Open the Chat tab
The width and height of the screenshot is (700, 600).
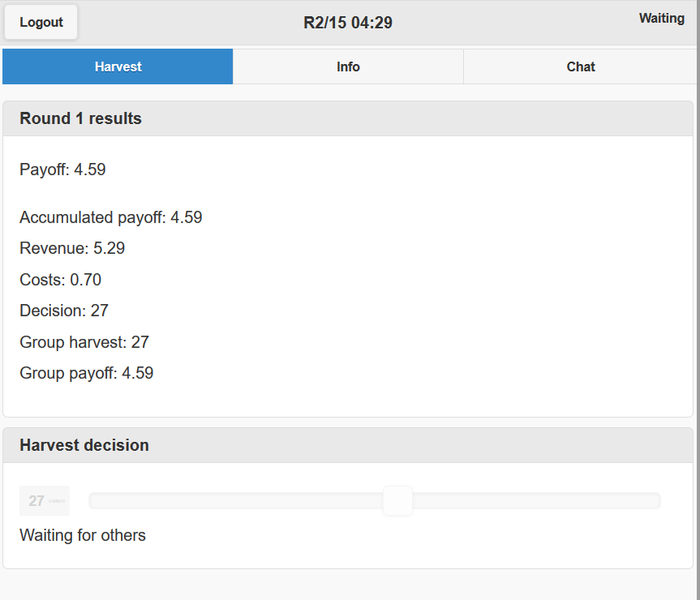point(580,66)
